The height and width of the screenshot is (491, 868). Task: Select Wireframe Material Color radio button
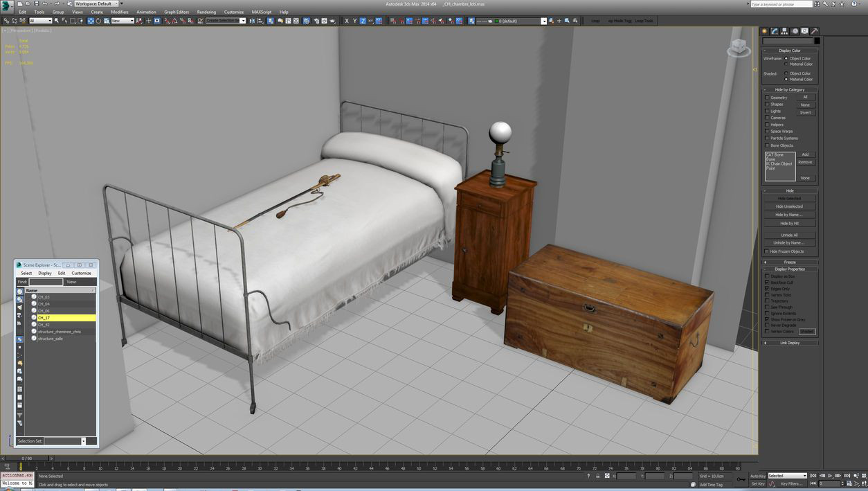tap(786, 64)
